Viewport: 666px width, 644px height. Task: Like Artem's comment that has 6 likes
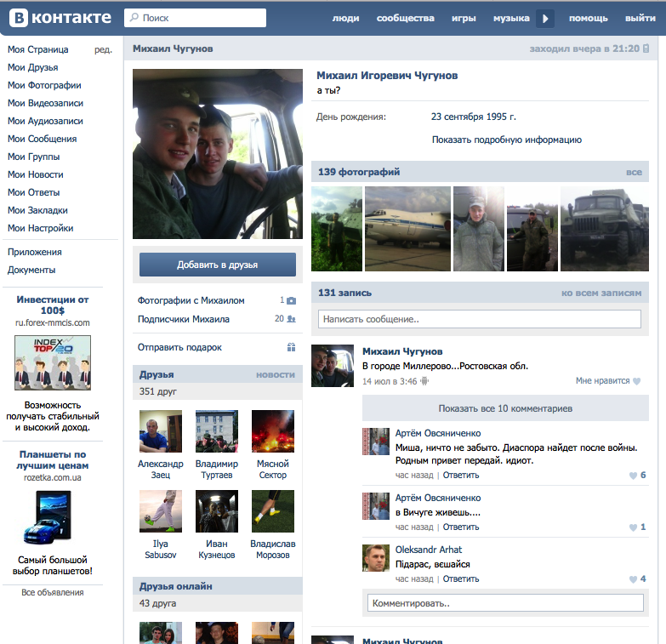tap(633, 476)
